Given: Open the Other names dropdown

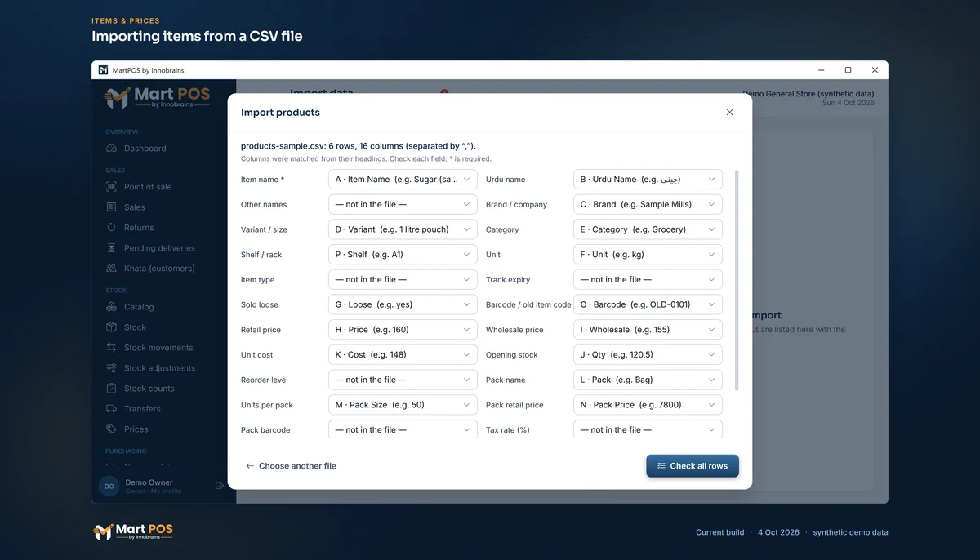Looking at the screenshot, I should pos(403,204).
